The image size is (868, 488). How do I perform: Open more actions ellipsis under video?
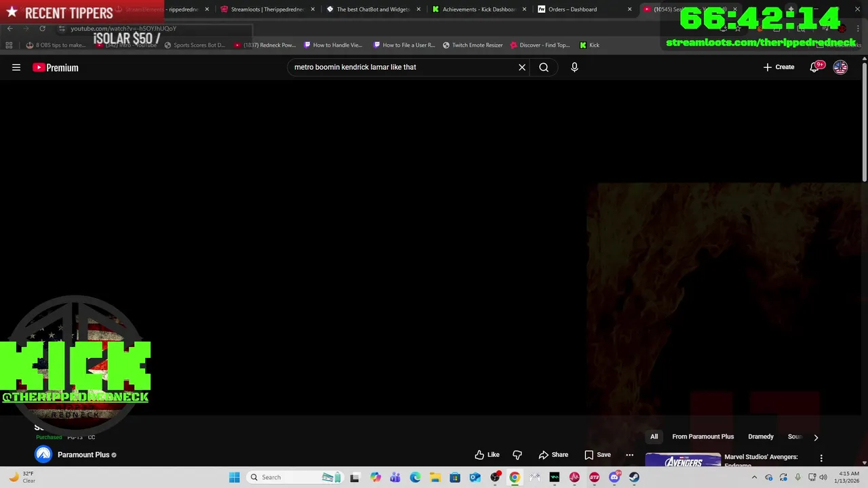pos(630,455)
